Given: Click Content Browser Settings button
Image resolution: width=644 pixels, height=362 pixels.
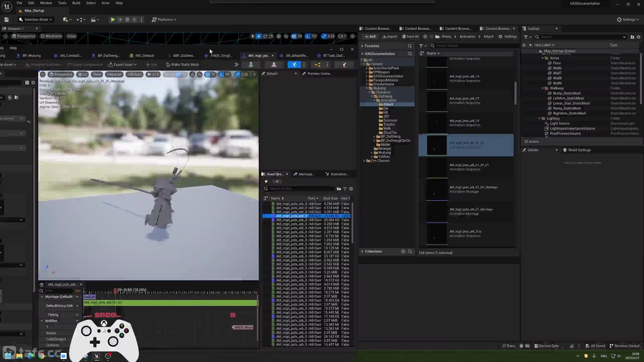Looking at the screenshot, I should coord(508,37).
